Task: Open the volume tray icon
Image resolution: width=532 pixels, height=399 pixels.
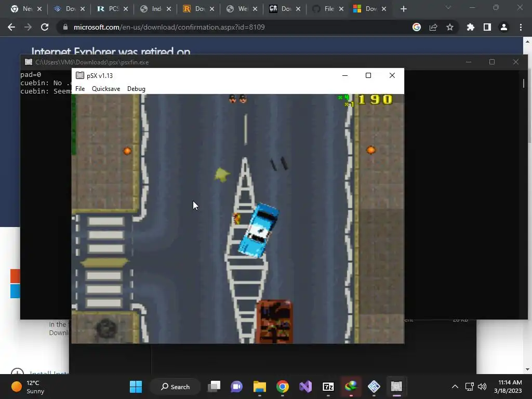Action: click(x=482, y=387)
